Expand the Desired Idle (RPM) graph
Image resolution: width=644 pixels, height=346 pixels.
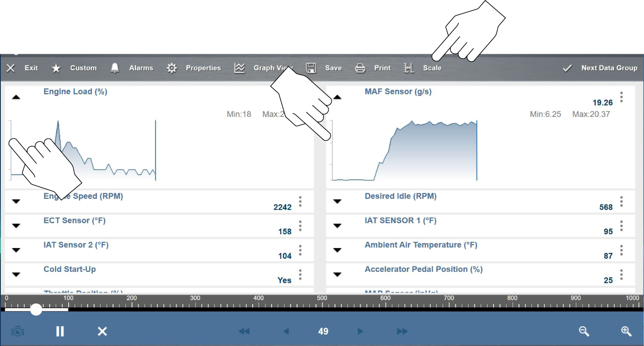tap(337, 202)
